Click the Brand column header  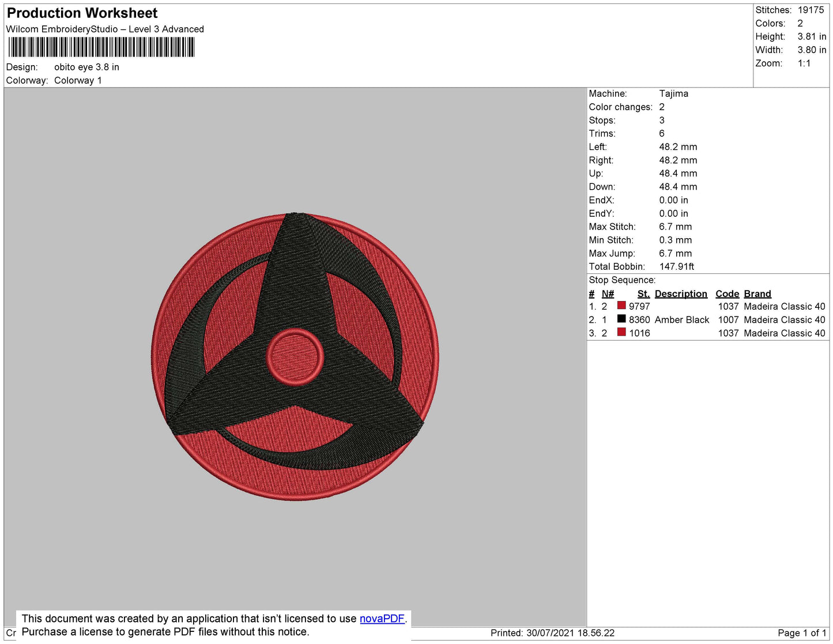coord(757,294)
